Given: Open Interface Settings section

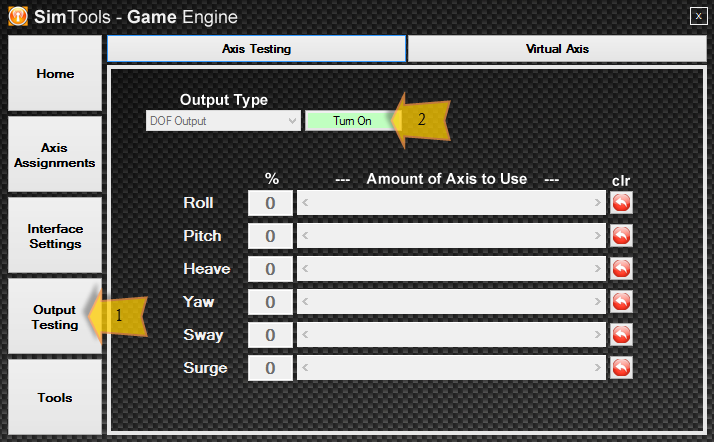Looking at the screenshot, I should [x=55, y=236].
